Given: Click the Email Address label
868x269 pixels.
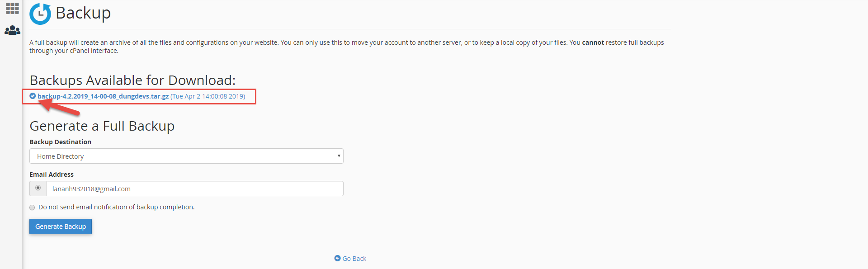Looking at the screenshot, I should coord(52,175).
